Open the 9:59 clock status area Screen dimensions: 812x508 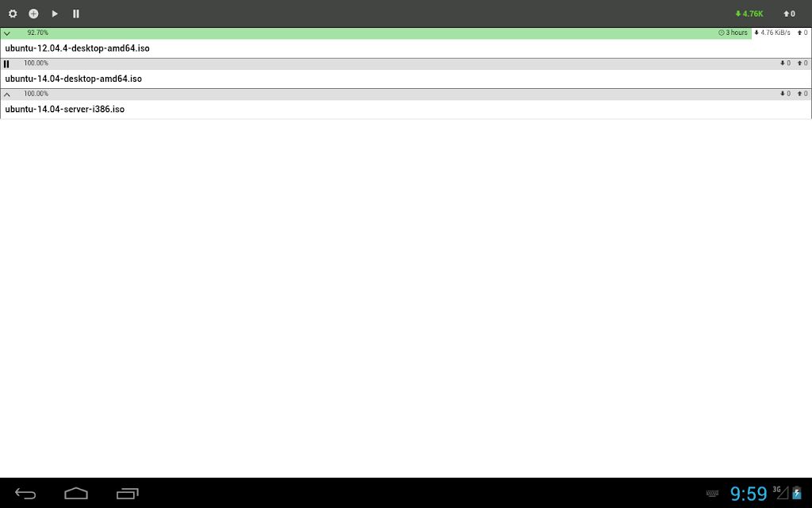click(749, 494)
